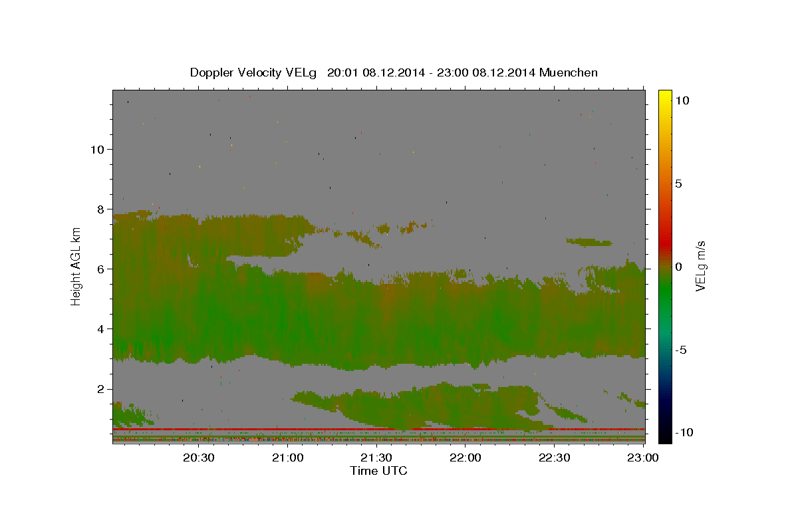Click the 22:00 time tick label

point(465,458)
